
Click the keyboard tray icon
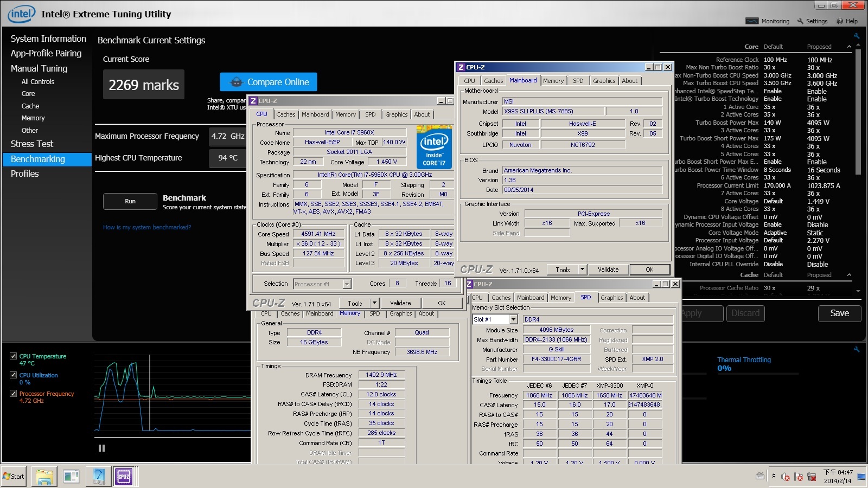coord(760,476)
